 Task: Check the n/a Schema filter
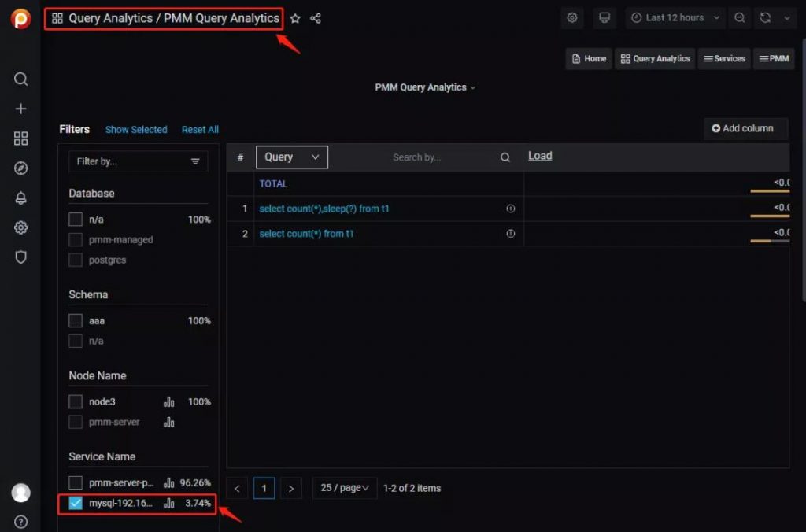(x=76, y=341)
